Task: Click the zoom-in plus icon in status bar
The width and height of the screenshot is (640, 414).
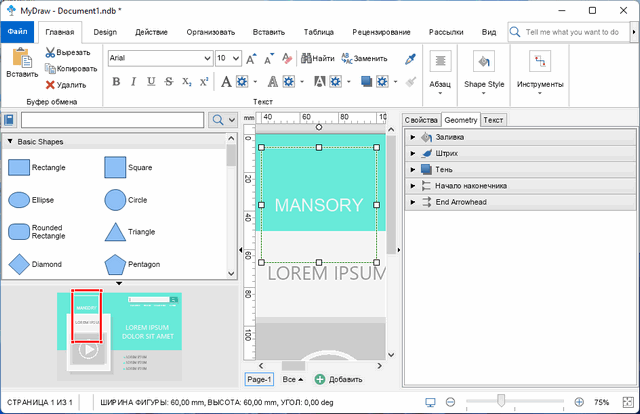Action: point(578,402)
